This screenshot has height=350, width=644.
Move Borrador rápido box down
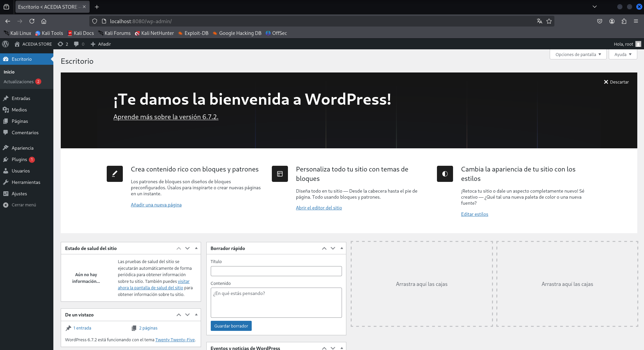[333, 248]
